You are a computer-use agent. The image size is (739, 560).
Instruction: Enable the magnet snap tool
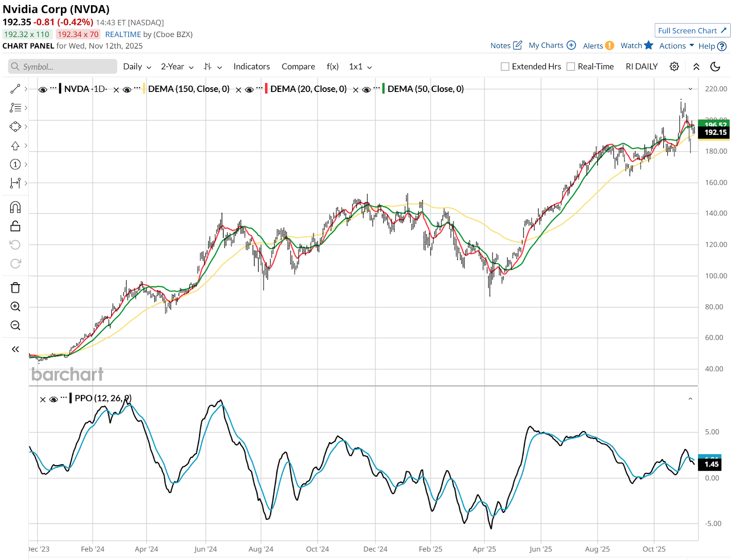tap(15, 207)
